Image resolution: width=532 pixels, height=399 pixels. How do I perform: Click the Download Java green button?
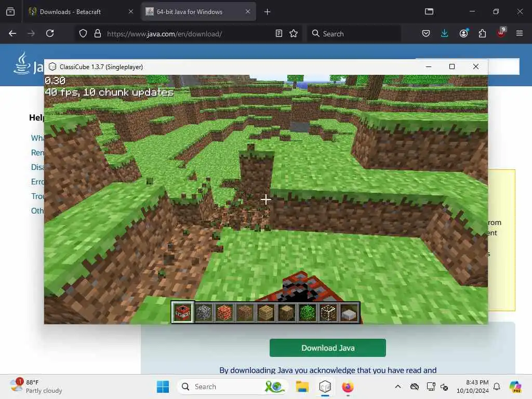328,348
